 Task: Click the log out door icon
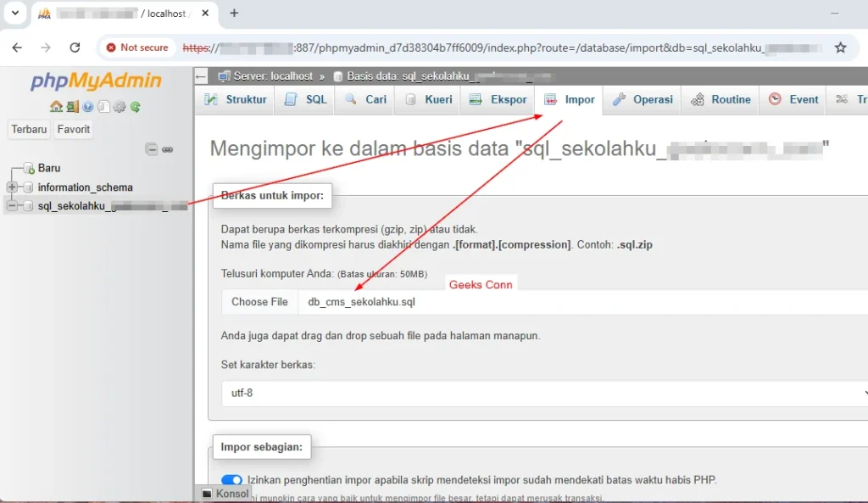(x=72, y=107)
